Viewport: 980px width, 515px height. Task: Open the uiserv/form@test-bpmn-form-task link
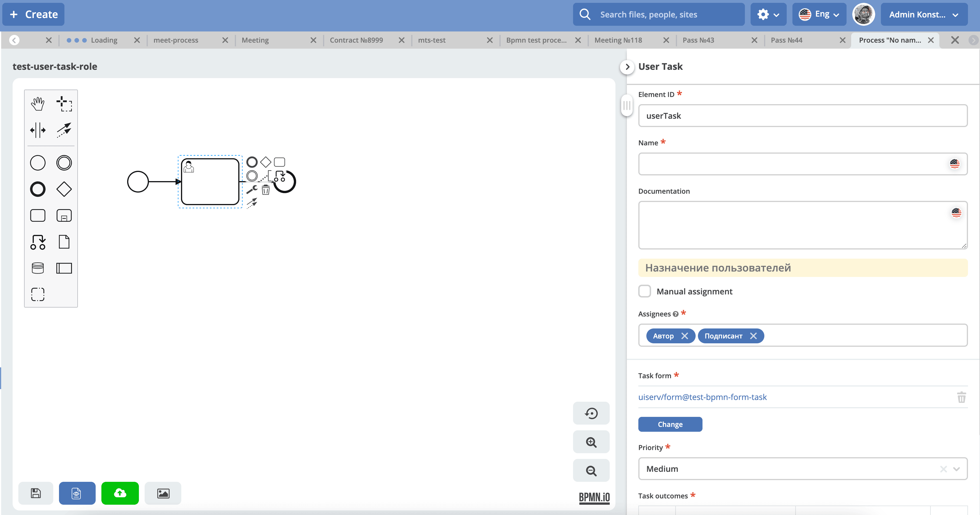pos(702,397)
